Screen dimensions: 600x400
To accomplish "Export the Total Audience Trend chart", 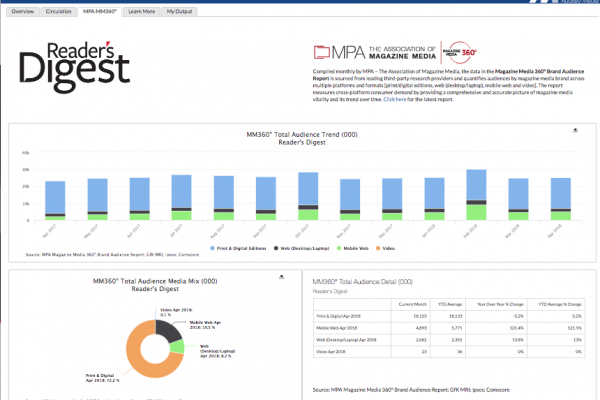I will coord(575,131).
